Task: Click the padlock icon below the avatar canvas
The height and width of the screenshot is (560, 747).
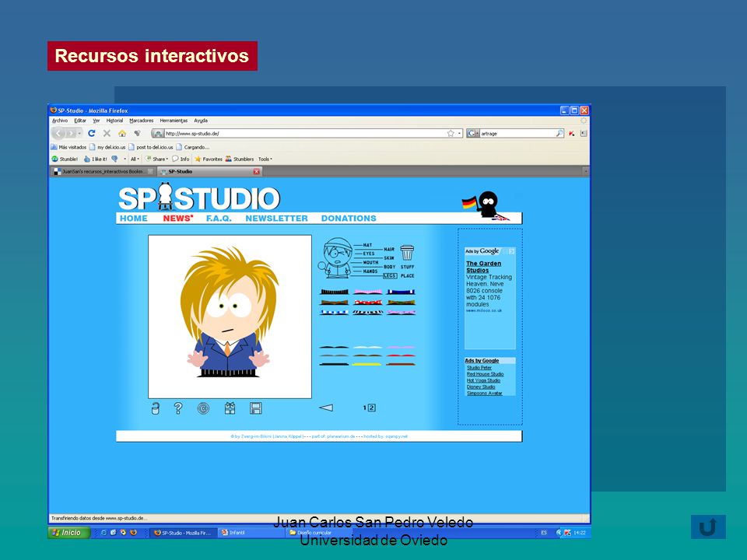Action: coord(156,408)
